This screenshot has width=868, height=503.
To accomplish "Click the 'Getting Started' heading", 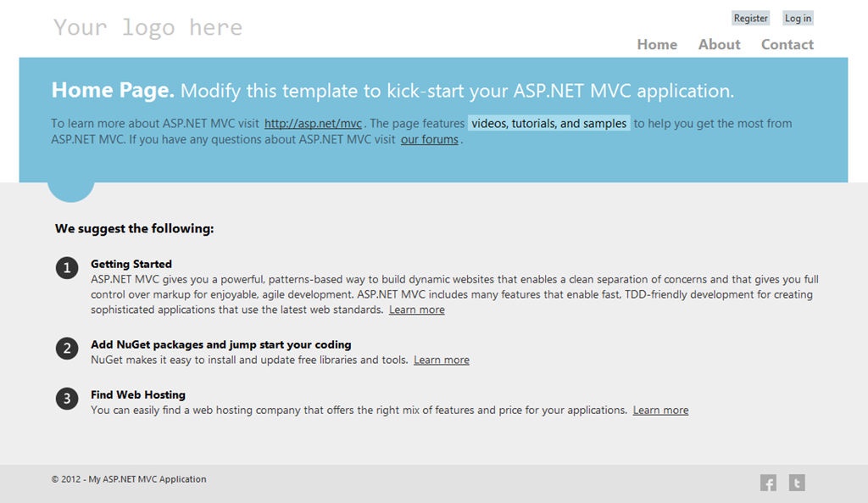I will [x=131, y=265].
